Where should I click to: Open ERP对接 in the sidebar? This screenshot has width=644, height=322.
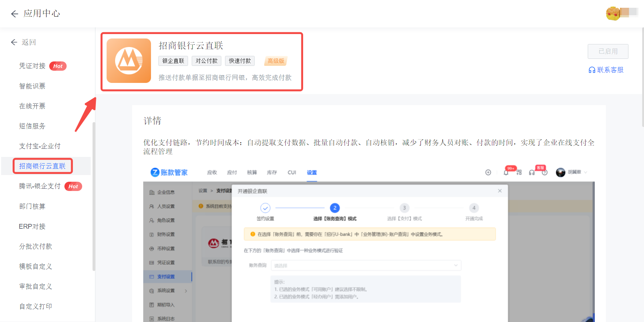coord(32,226)
